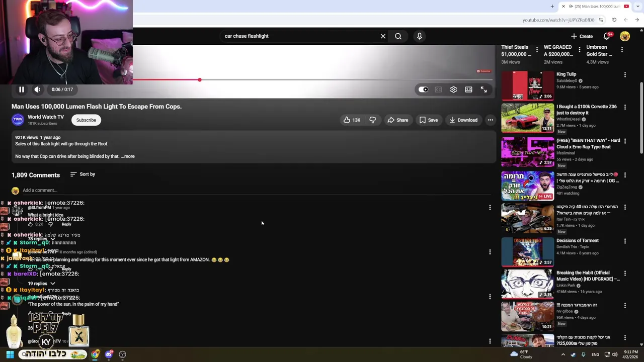The image size is (644, 362).
Task: Pause the video playback
Action: pos(22,89)
